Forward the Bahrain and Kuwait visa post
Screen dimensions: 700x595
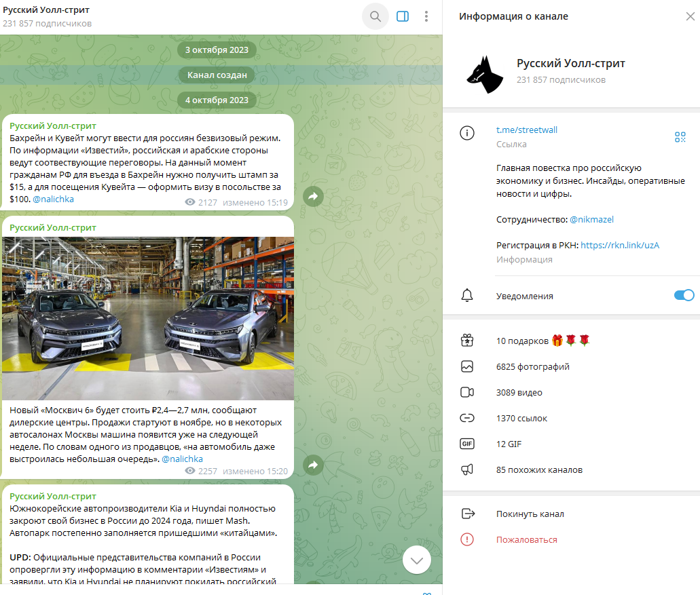click(314, 196)
